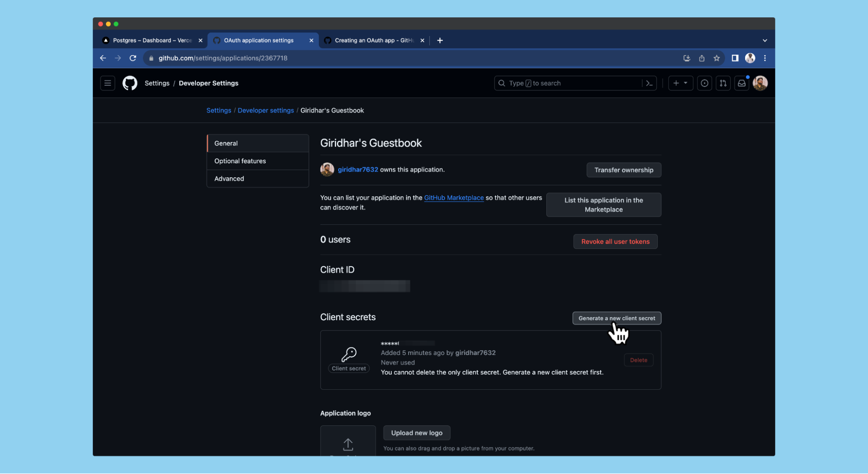Open the GitHub Marketplace link
868x474 pixels.
pyautogui.click(x=454, y=198)
